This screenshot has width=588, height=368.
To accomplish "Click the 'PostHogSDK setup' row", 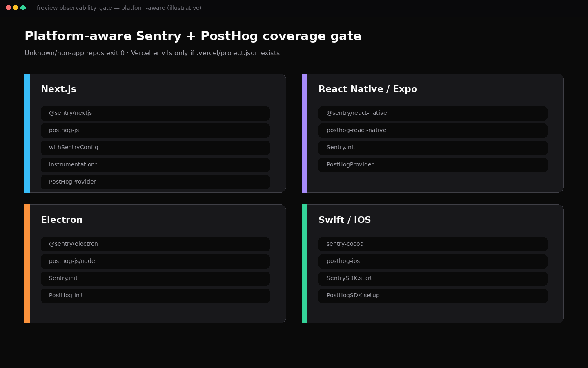I will click(433, 296).
